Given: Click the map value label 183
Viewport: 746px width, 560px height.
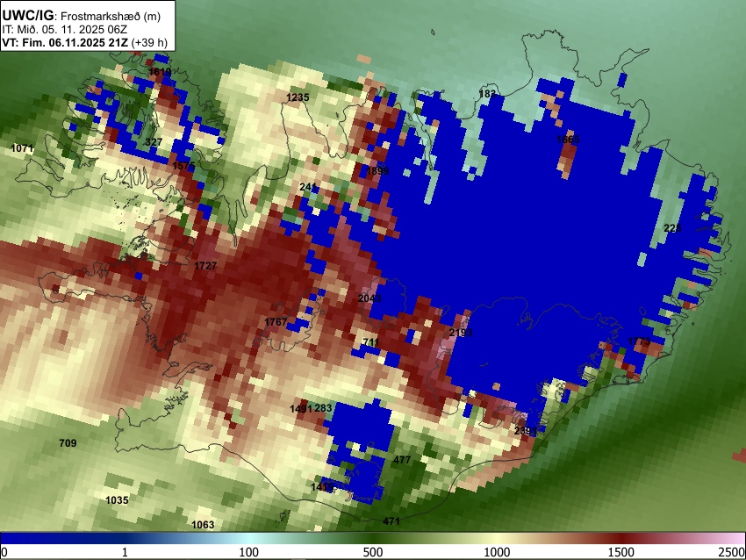Looking at the screenshot, I should 487,94.
